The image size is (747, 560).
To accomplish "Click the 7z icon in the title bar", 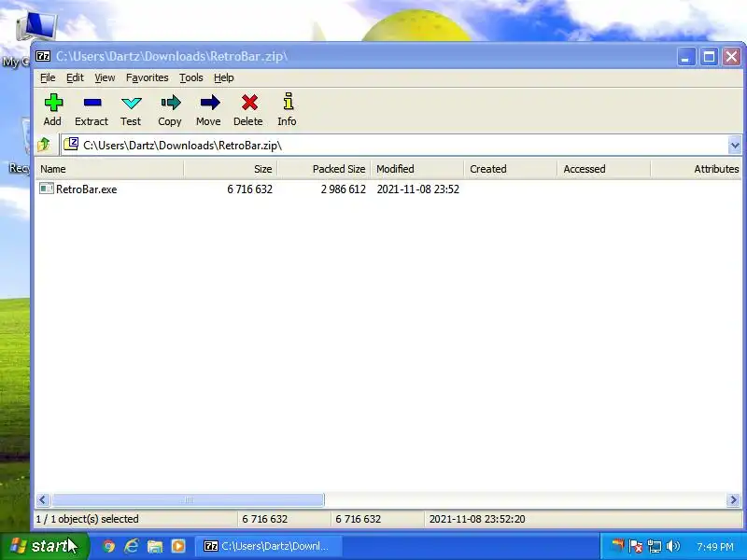I will pyautogui.click(x=43, y=56).
